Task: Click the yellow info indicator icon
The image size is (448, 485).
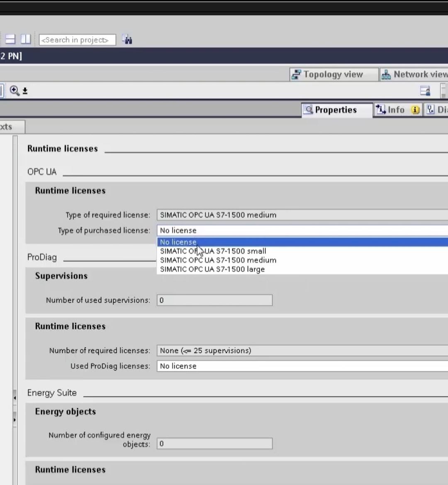Action: [x=415, y=110]
